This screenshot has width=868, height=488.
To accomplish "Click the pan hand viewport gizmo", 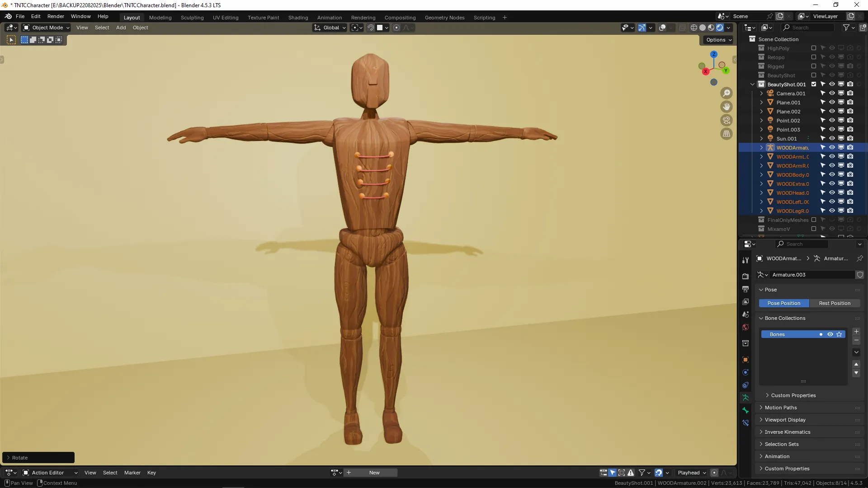I will tap(726, 107).
